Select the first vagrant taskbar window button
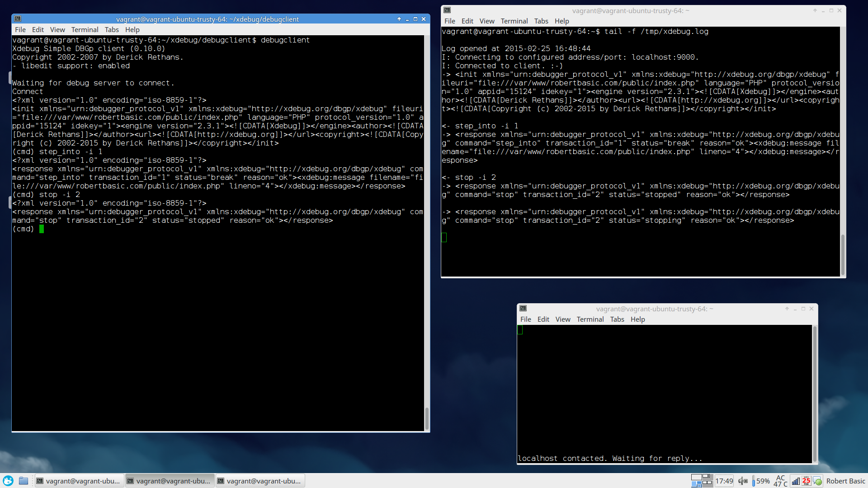The image size is (868, 488). [x=79, y=481]
